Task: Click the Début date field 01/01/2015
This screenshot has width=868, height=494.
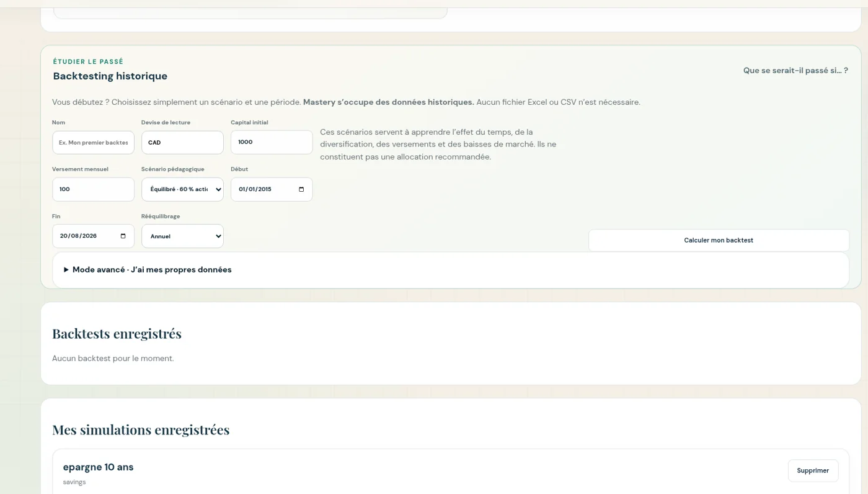Action: [x=272, y=189]
